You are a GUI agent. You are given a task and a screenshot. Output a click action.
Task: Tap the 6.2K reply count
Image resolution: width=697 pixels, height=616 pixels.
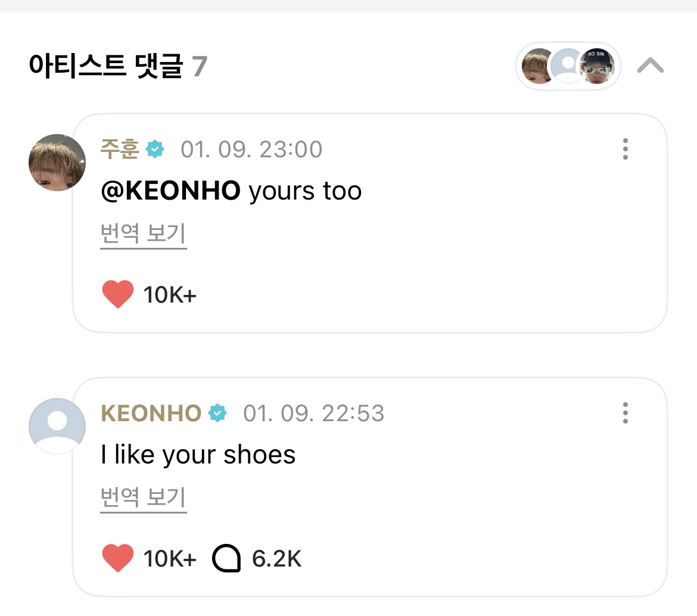pos(276,559)
